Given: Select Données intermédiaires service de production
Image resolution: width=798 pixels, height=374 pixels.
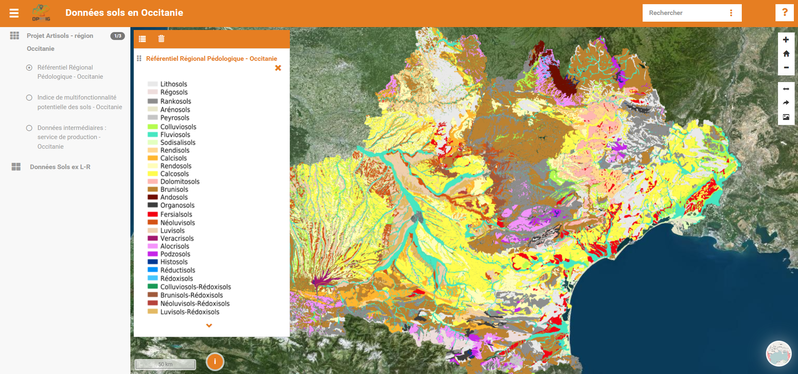Looking at the screenshot, I should [29, 128].
